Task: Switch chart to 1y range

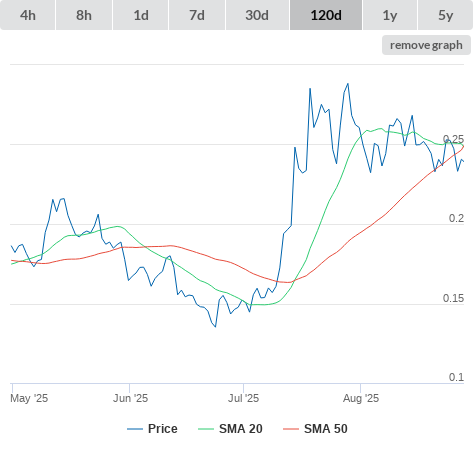Action: click(390, 15)
